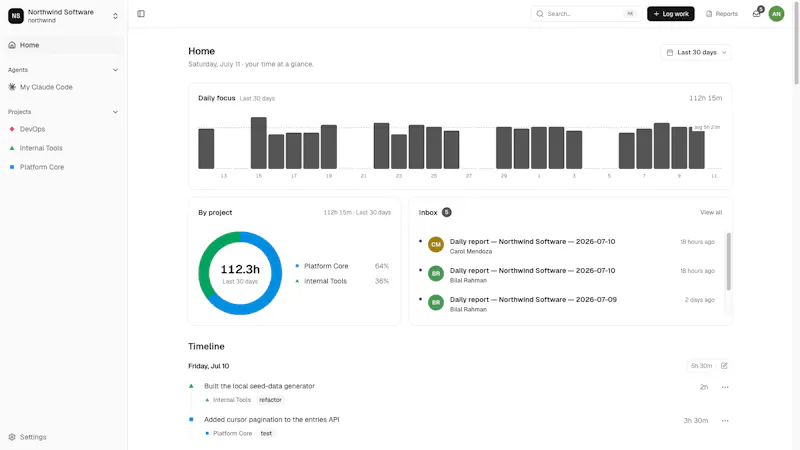Open the Reports page
This screenshot has width=800, height=450.
click(x=721, y=14)
